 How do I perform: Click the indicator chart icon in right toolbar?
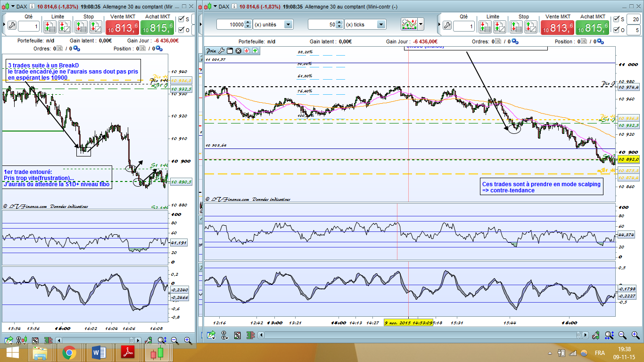point(408,24)
